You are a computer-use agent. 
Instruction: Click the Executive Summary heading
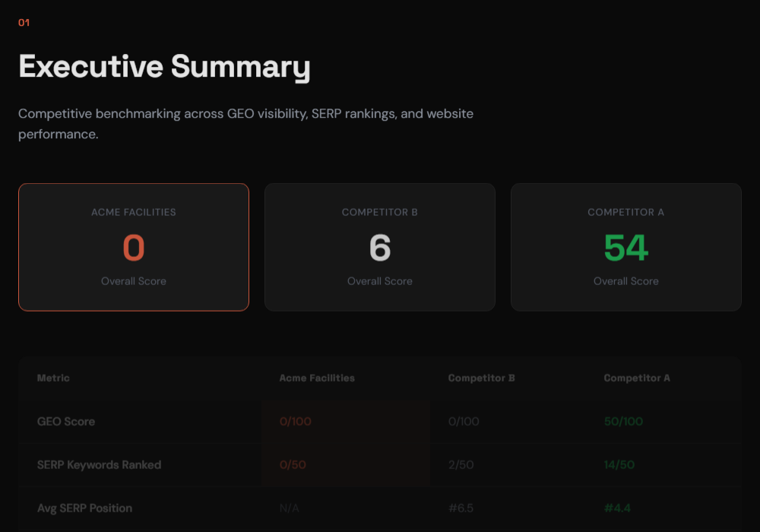(164, 67)
